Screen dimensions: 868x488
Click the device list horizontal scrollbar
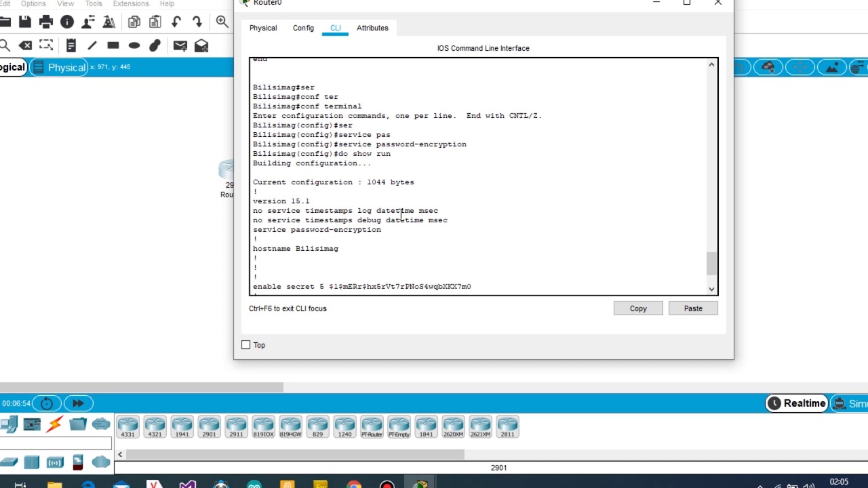click(x=295, y=454)
